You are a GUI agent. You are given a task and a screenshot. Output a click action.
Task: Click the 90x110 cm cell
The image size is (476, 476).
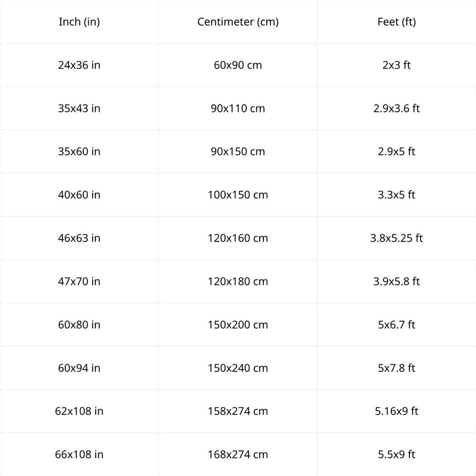click(x=238, y=108)
